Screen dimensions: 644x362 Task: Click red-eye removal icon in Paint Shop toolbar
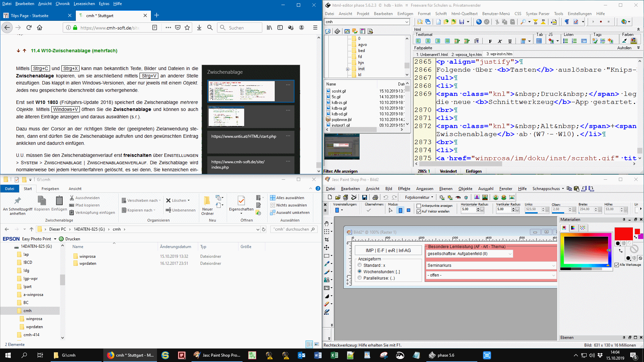coord(458,197)
